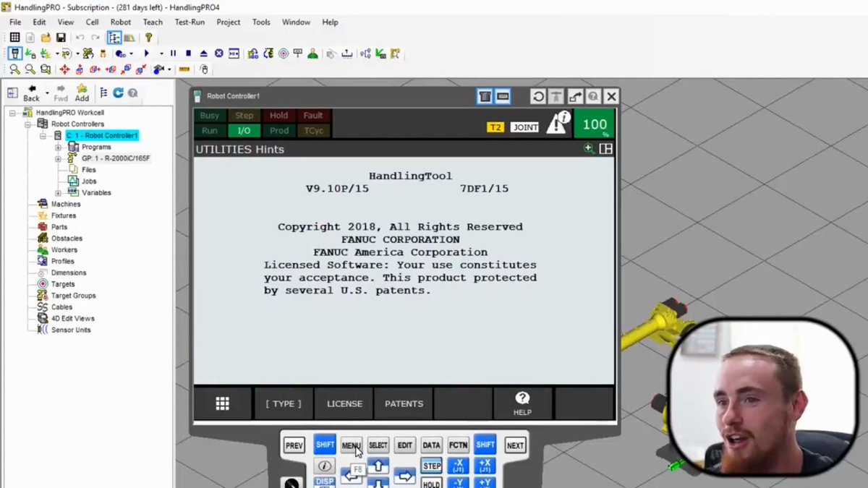
Task: Open the Tools menu
Action: pos(261,22)
